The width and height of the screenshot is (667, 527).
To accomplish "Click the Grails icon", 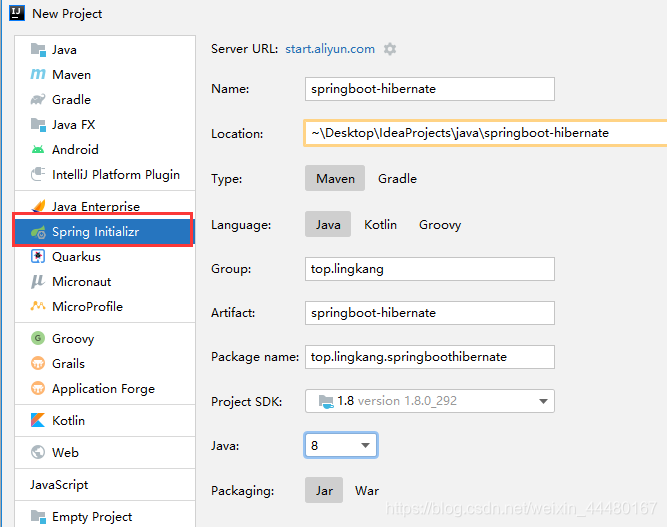I will pos(38,363).
